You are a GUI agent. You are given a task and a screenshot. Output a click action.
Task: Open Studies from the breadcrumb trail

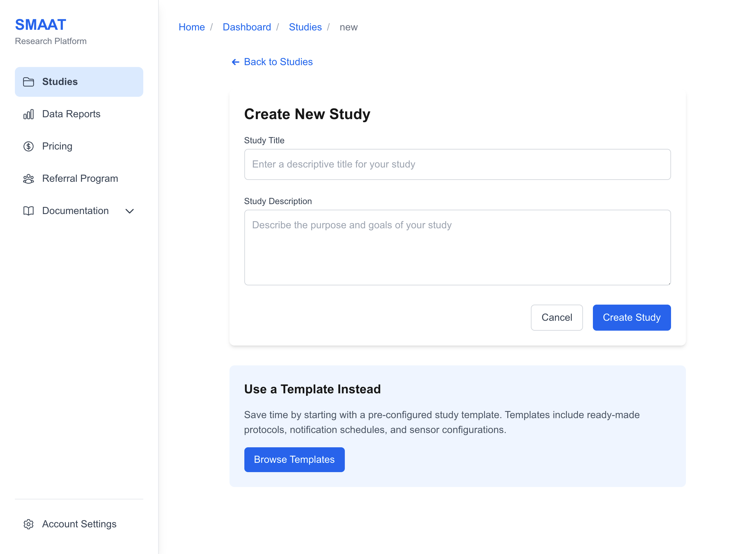click(305, 27)
